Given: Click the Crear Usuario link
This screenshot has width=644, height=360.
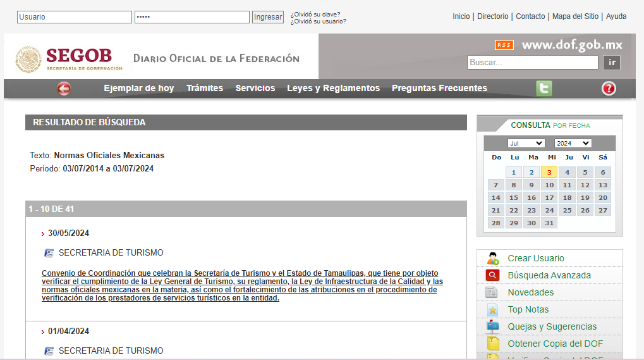Looking at the screenshot, I should [536, 258].
